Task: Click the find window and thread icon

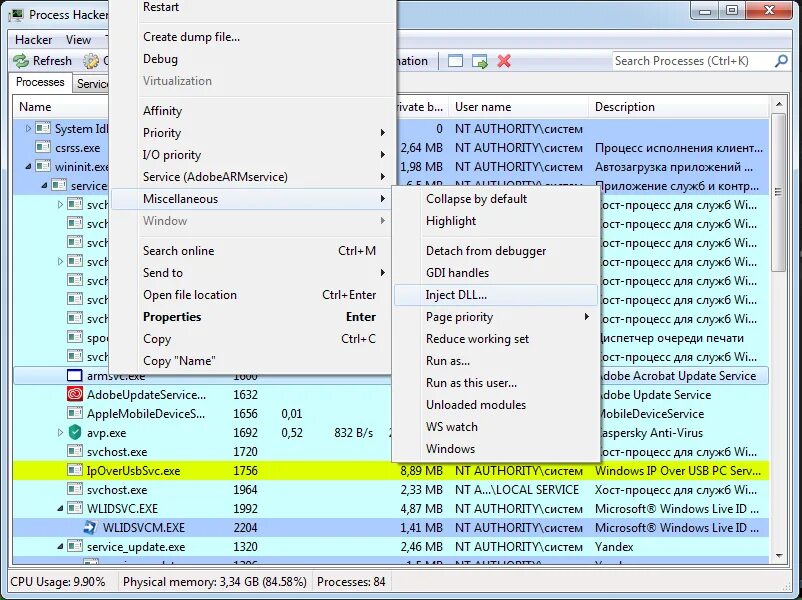Action: pos(480,61)
